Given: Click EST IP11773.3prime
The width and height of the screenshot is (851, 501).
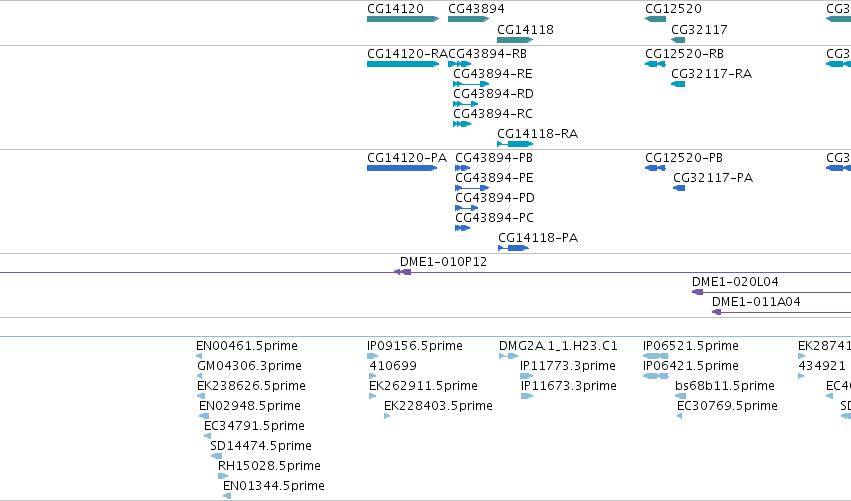Looking at the screenshot, I should coord(568,366).
